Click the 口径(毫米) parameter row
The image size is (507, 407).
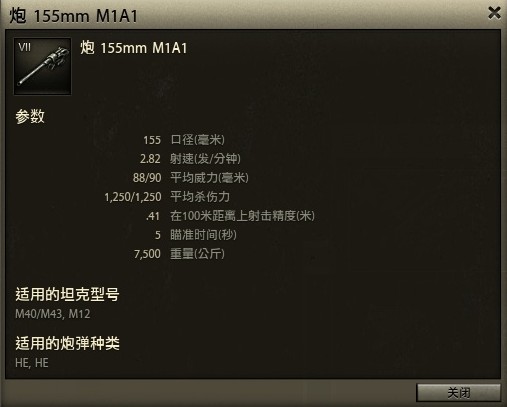(x=184, y=140)
